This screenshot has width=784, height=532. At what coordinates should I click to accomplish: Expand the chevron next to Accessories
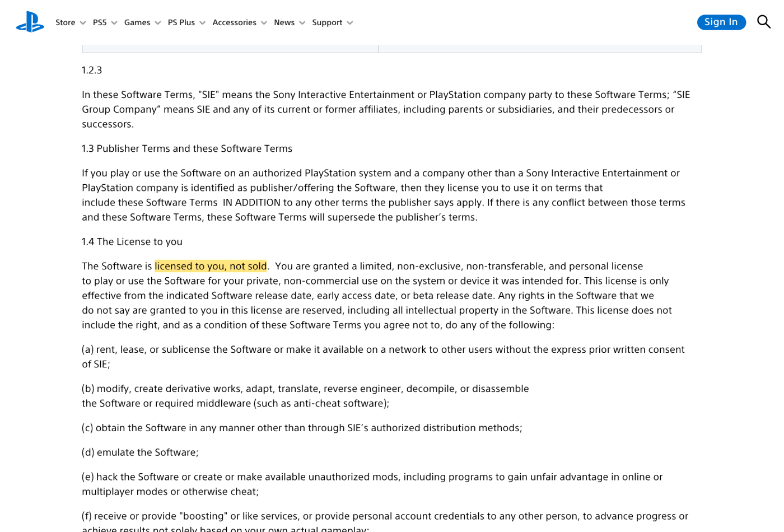pyautogui.click(x=264, y=23)
